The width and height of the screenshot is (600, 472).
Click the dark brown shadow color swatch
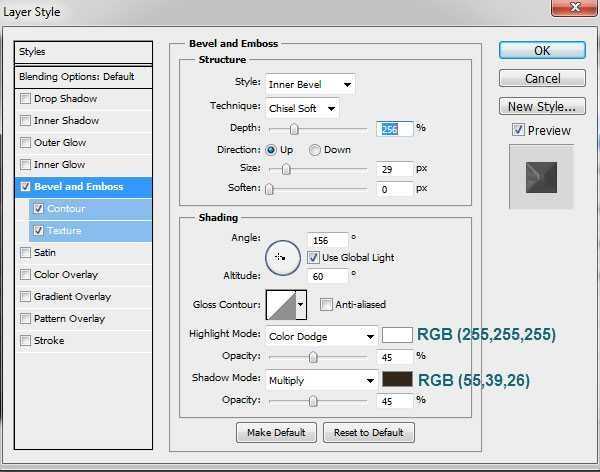click(x=397, y=379)
